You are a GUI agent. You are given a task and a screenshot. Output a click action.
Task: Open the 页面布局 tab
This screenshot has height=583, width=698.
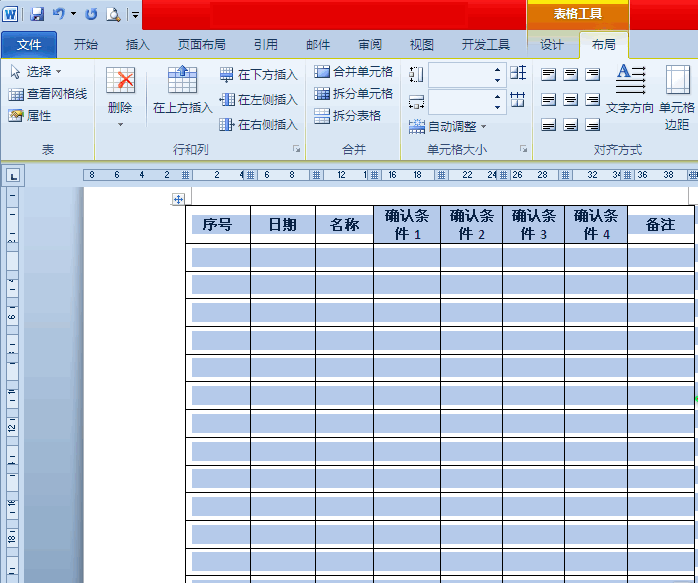(x=202, y=45)
